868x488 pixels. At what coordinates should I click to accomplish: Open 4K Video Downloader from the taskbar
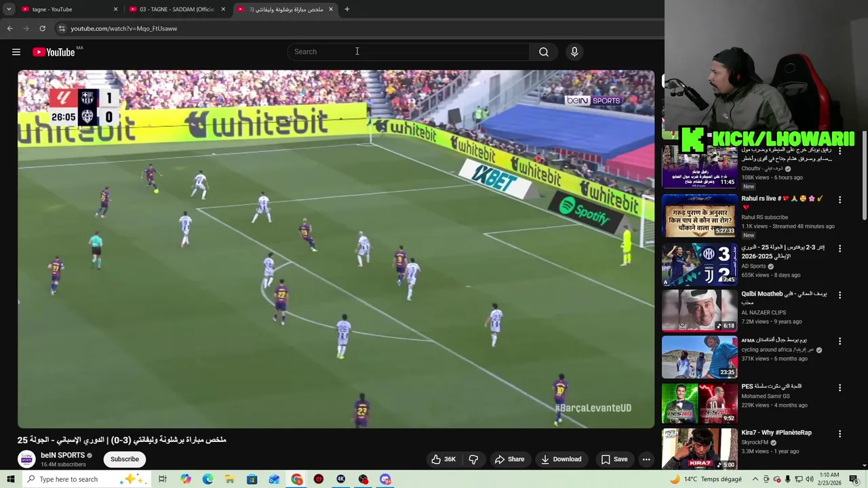pos(341,479)
